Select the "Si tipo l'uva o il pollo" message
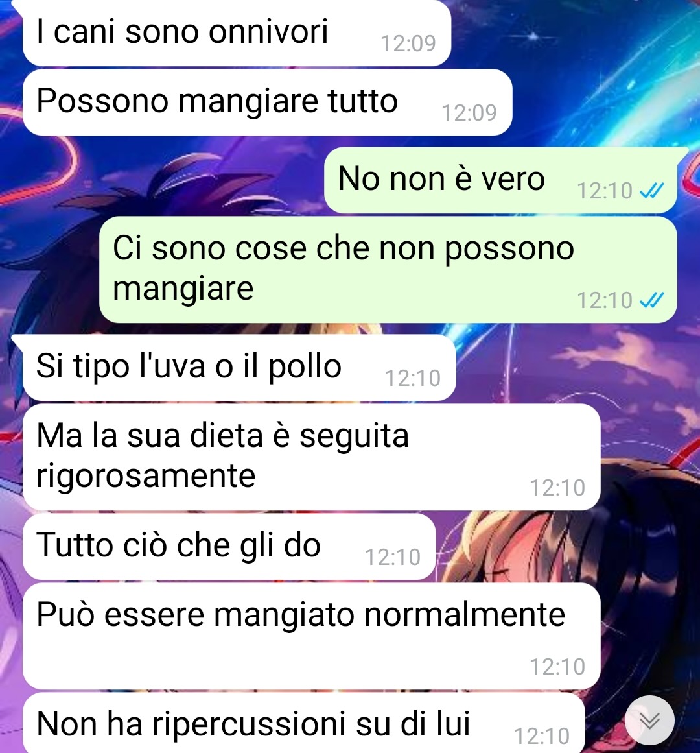700x753 pixels. click(x=239, y=367)
